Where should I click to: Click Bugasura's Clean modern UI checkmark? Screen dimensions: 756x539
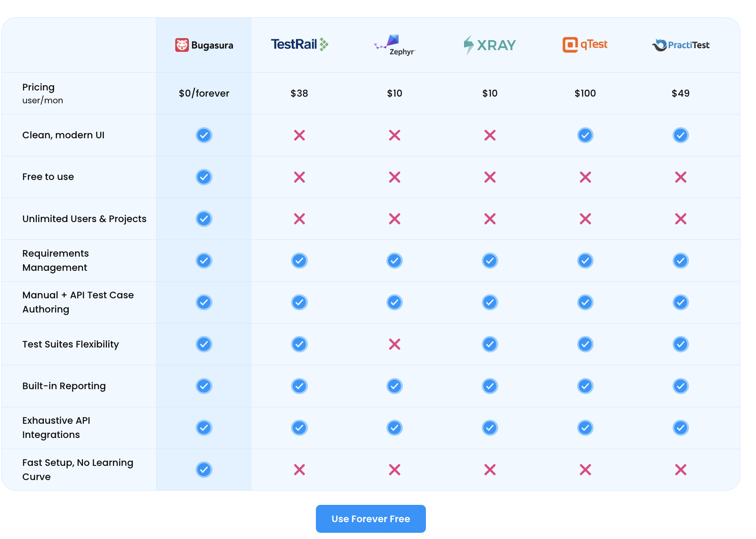point(204,135)
